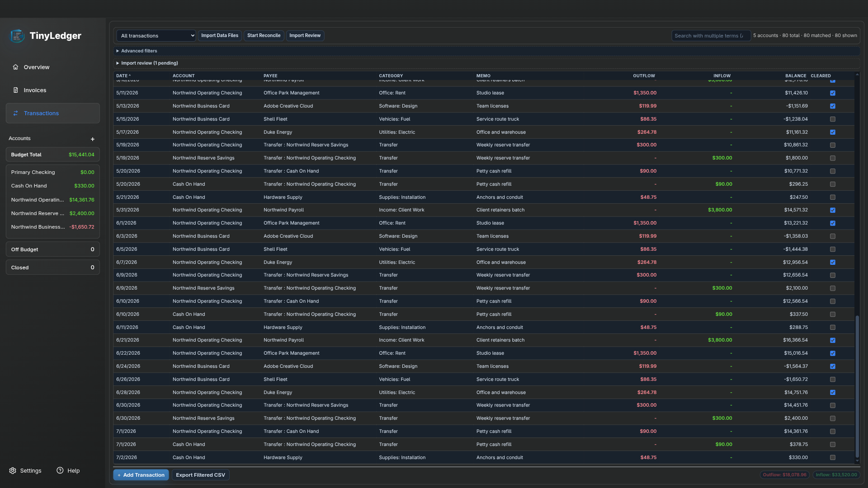Click date 6/22/2026 in table
Screen dimensions: 868x488
coord(128,353)
